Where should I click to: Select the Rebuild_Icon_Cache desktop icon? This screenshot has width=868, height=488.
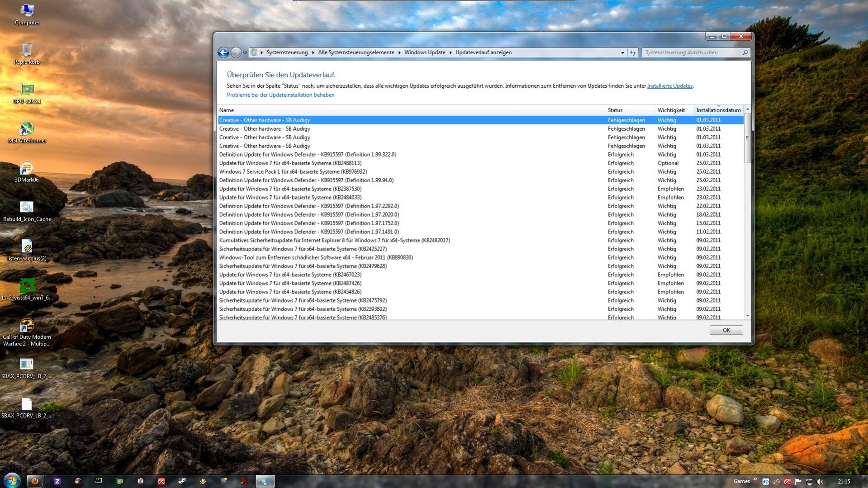pyautogui.click(x=27, y=211)
